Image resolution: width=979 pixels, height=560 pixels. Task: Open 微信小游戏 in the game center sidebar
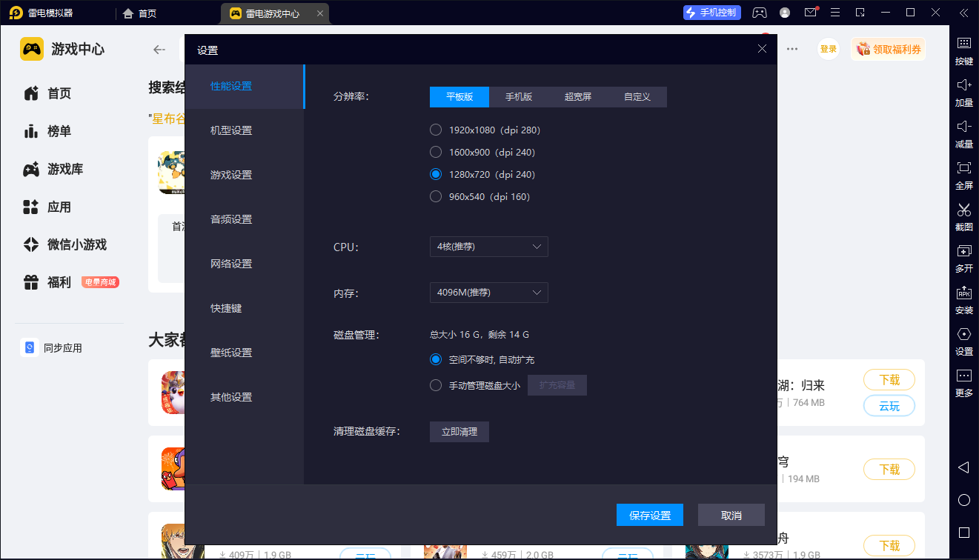65,244
